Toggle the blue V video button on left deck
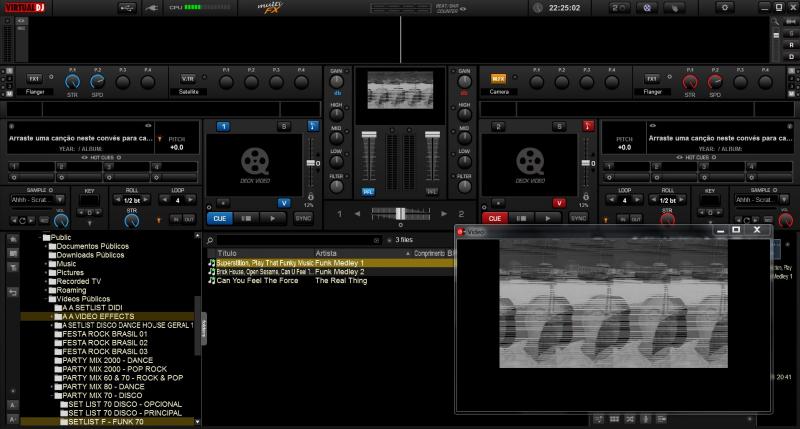This screenshot has width=800, height=429. coord(284,203)
